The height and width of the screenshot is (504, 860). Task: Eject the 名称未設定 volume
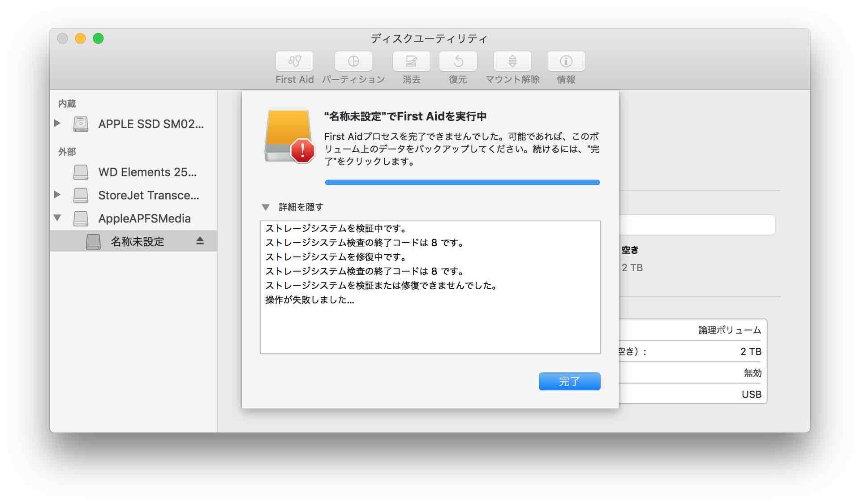[x=200, y=241]
